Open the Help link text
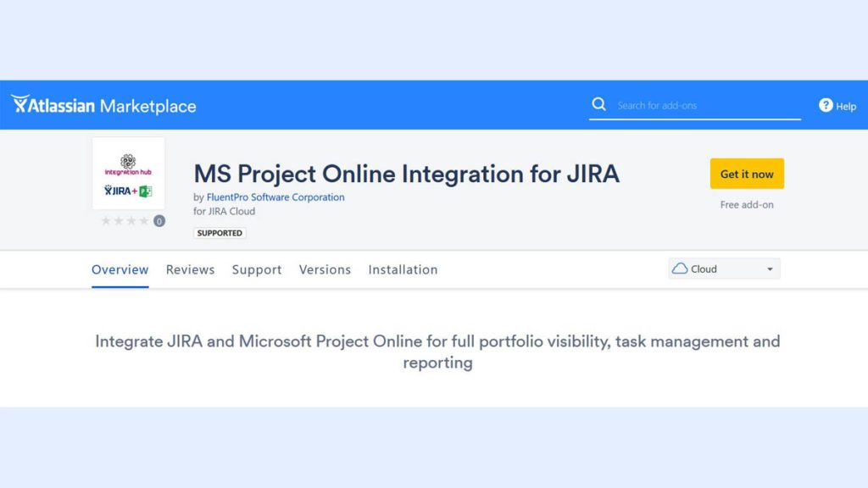The width and height of the screenshot is (868, 488). point(846,106)
